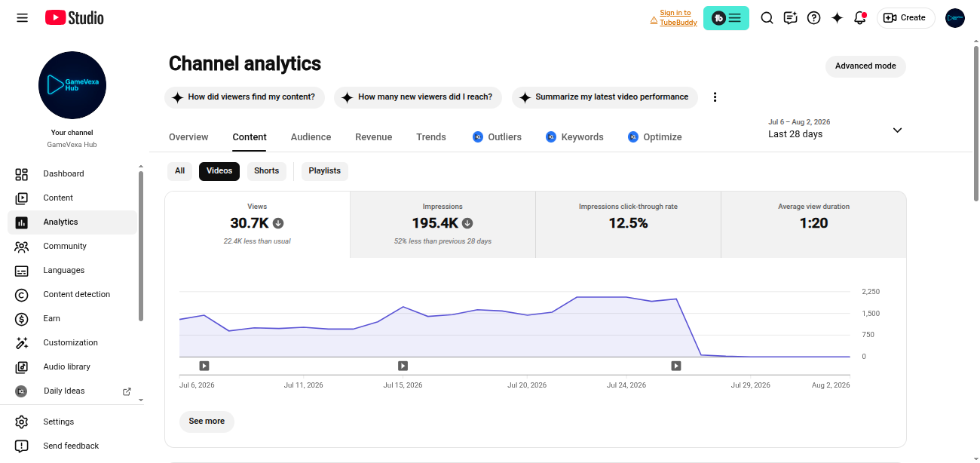Open the hamburger navigation menu

tap(23, 18)
